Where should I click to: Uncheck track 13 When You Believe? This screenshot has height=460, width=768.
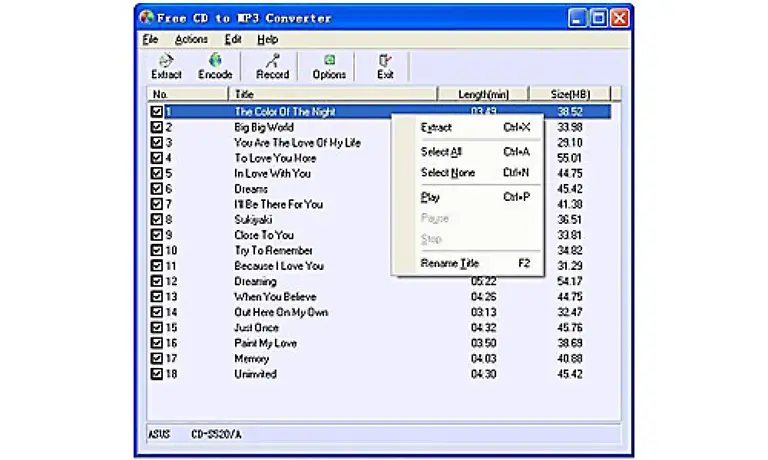click(x=157, y=297)
